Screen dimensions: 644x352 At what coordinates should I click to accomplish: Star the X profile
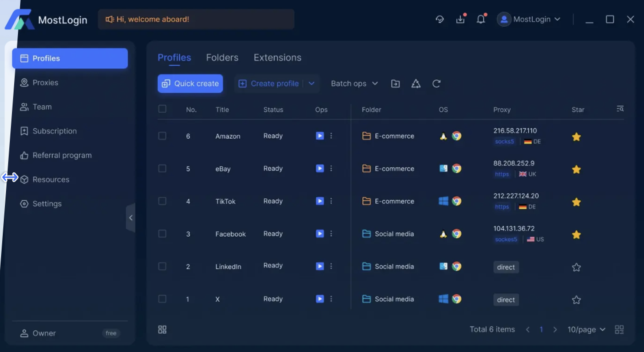tap(576, 300)
